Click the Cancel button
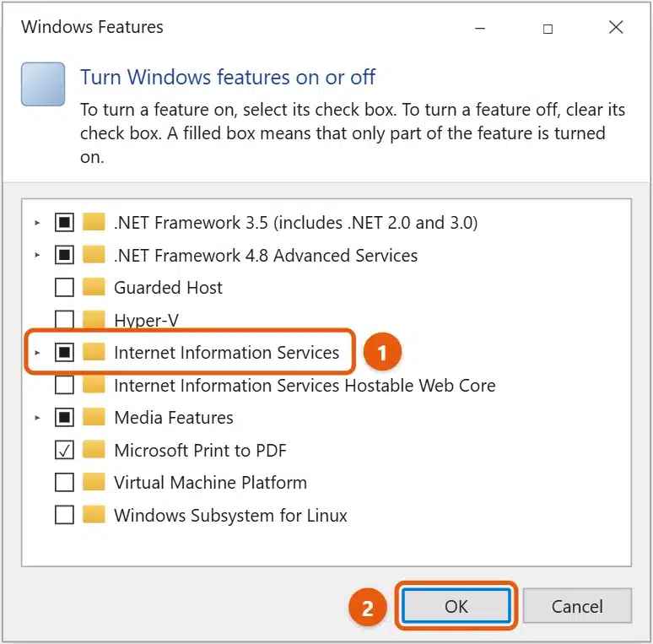The width and height of the screenshot is (653, 644). tap(577, 606)
